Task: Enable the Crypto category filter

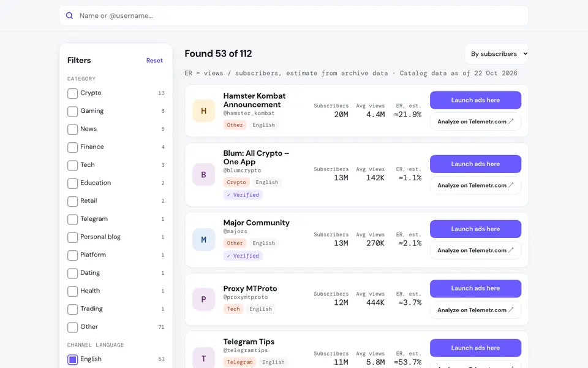Action: pyautogui.click(x=72, y=93)
